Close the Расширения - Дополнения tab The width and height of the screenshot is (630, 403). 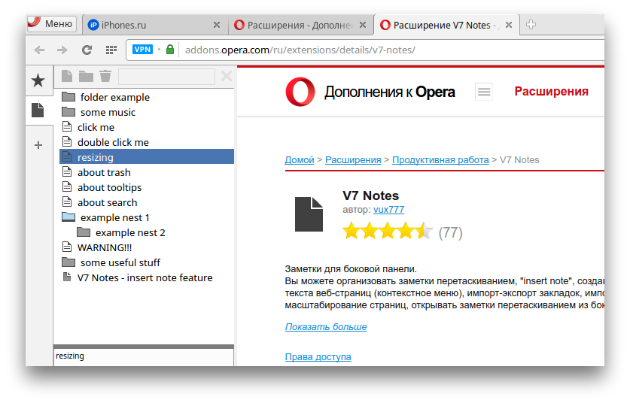pyautogui.click(x=362, y=25)
